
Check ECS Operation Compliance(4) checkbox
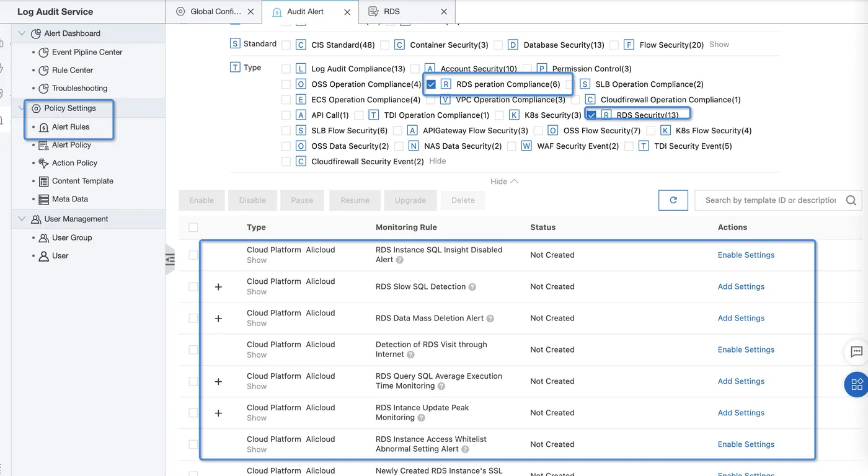point(286,100)
